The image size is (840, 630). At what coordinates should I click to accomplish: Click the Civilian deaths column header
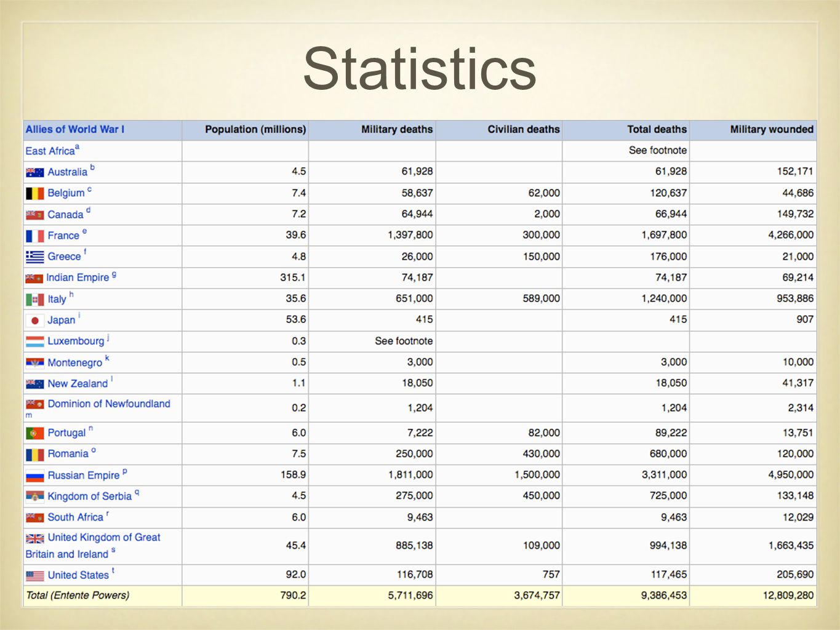coord(524,129)
